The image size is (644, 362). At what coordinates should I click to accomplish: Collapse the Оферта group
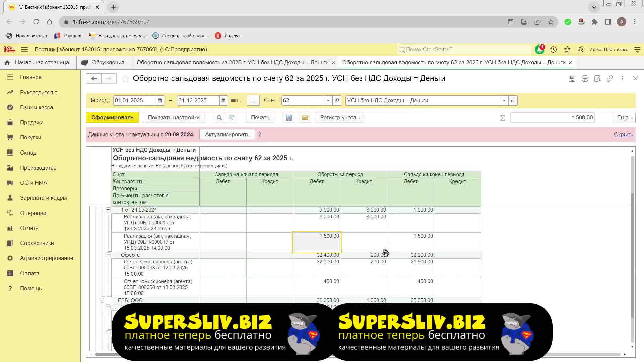pyautogui.click(x=108, y=255)
